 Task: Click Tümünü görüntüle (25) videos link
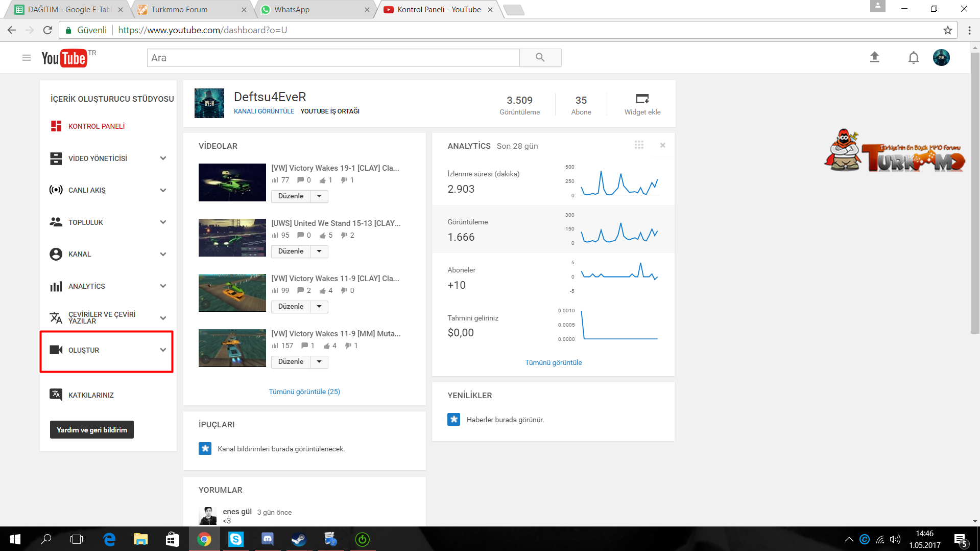304,392
